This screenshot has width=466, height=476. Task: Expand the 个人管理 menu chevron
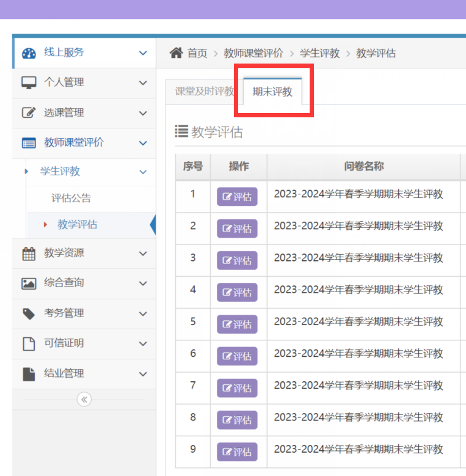(x=143, y=83)
